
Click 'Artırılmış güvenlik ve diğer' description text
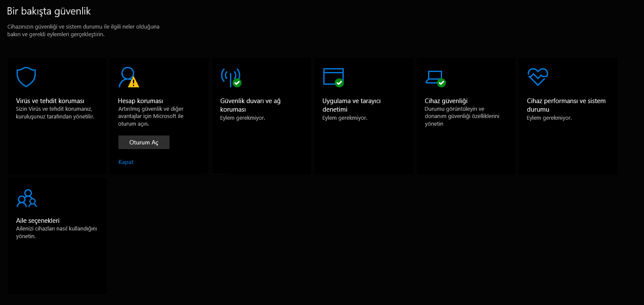point(151,116)
